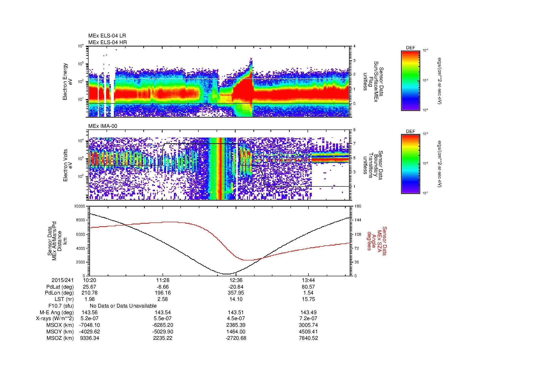Click the date label '2015/241'
This screenshot has height=392, width=555.
click(x=63, y=280)
